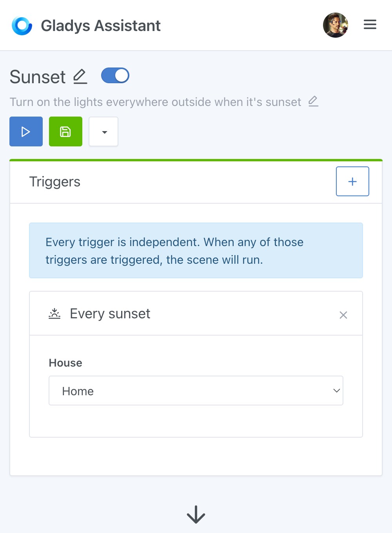Click the Sunset scene title text
The height and width of the screenshot is (533, 392).
click(x=38, y=77)
